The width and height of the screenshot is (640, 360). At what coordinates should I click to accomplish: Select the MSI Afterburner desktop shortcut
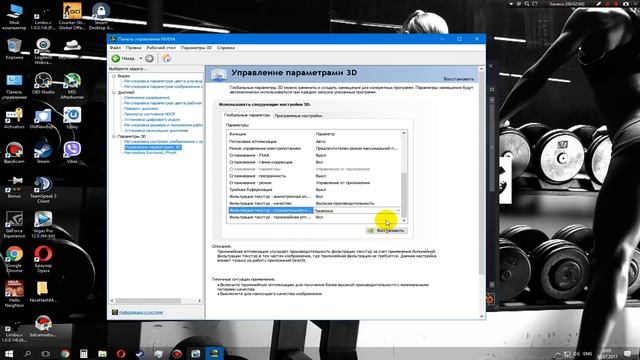click(x=72, y=86)
